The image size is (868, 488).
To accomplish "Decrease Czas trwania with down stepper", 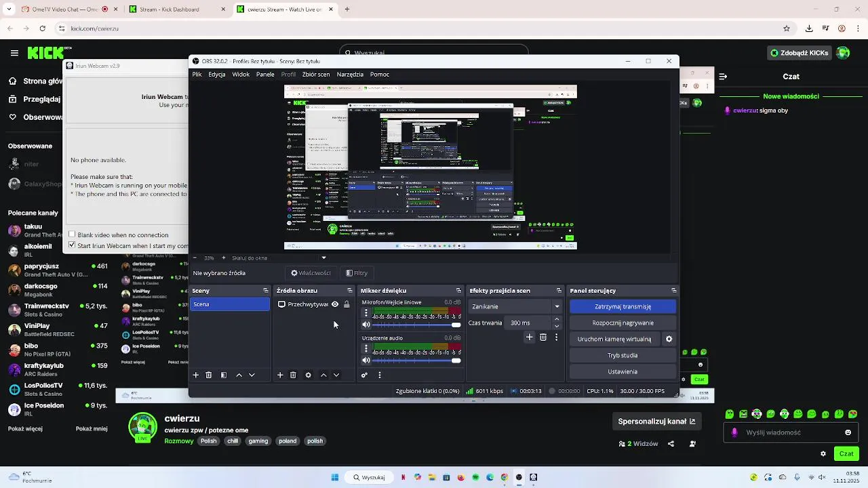I will coord(557,326).
